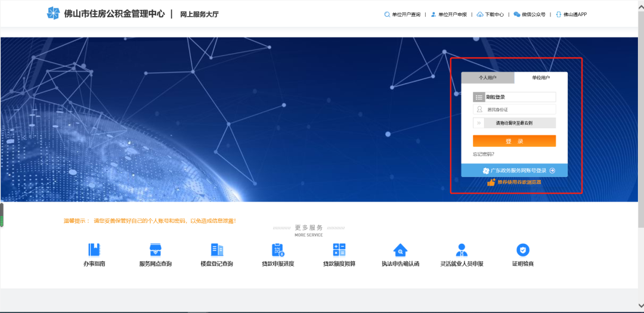The width and height of the screenshot is (644, 313).
Task: Click the 贷款申报进度 clipboard icon
Action: 278,250
